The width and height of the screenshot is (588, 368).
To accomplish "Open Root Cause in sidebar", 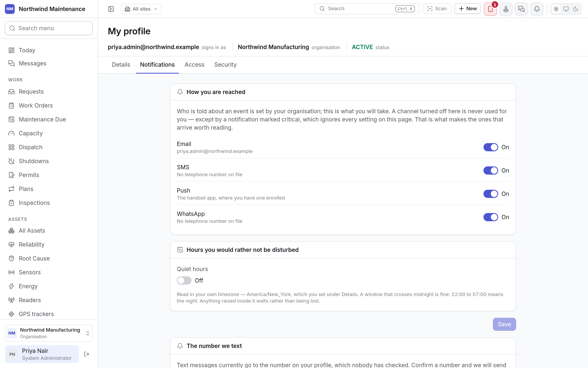I will [x=49, y=258].
